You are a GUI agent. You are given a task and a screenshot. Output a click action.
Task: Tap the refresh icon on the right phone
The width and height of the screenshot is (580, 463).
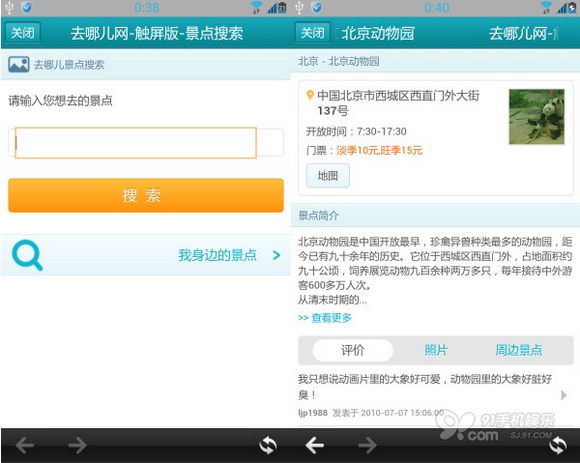(x=558, y=445)
